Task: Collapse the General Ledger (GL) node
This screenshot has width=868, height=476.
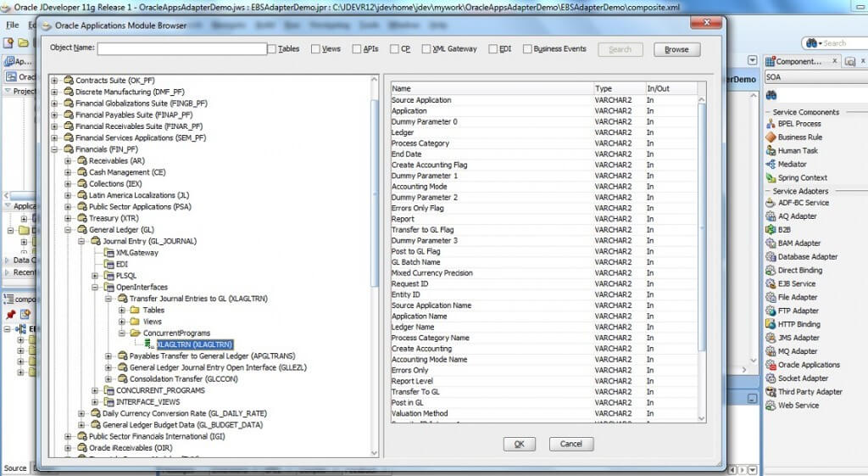Action: [69, 230]
